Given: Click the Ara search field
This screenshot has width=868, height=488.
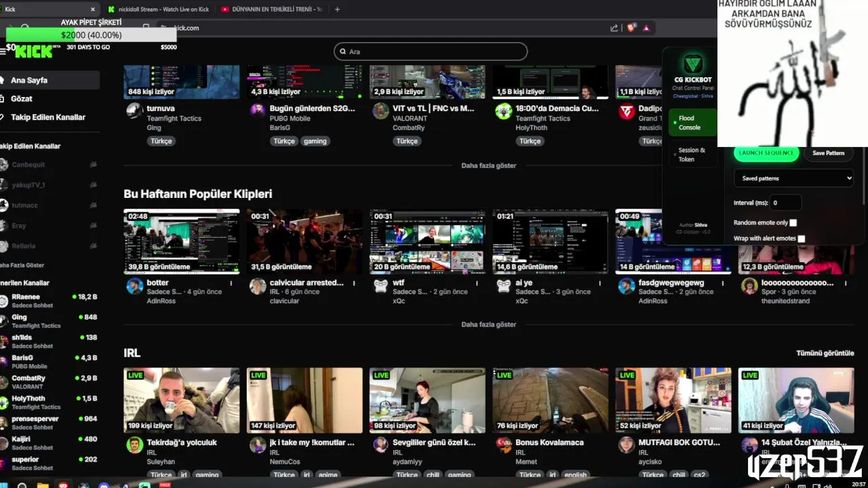Looking at the screenshot, I should (431, 52).
